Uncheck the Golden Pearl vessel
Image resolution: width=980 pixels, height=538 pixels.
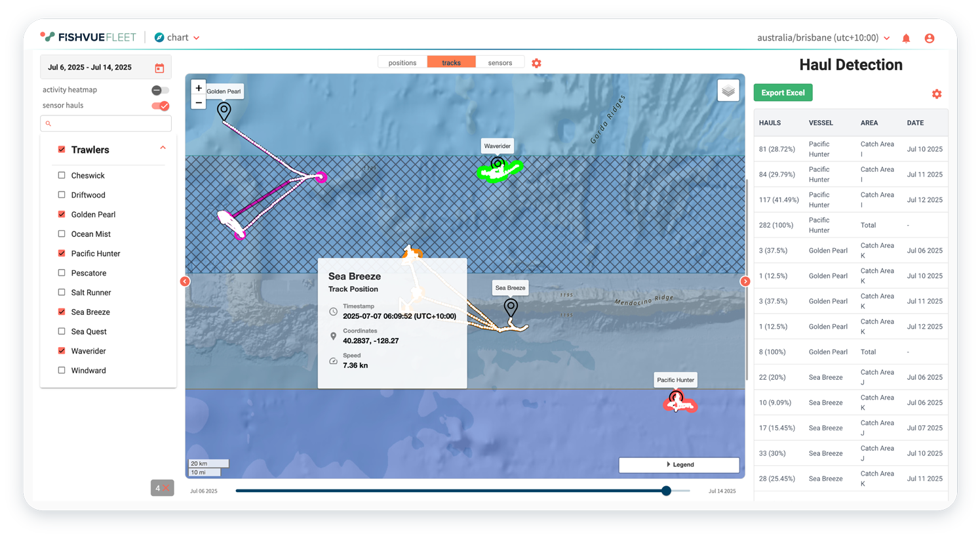tap(62, 215)
